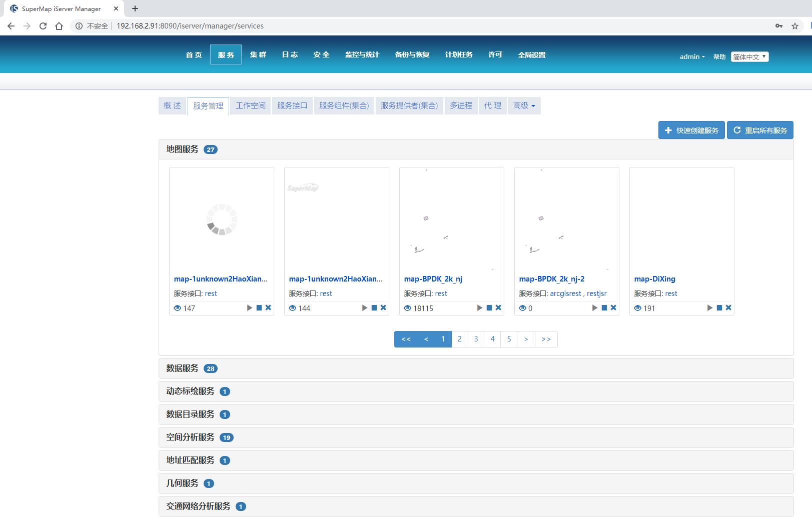
Task: Start the map-BPDK_2k_nj service with 18115 views
Action: pyautogui.click(x=480, y=308)
